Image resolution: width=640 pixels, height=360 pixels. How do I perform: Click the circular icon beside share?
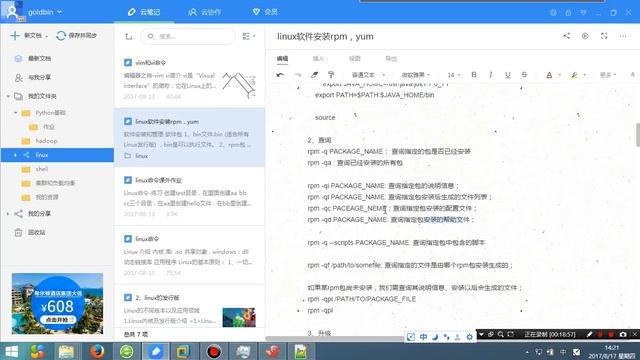click(x=585, y=36)
